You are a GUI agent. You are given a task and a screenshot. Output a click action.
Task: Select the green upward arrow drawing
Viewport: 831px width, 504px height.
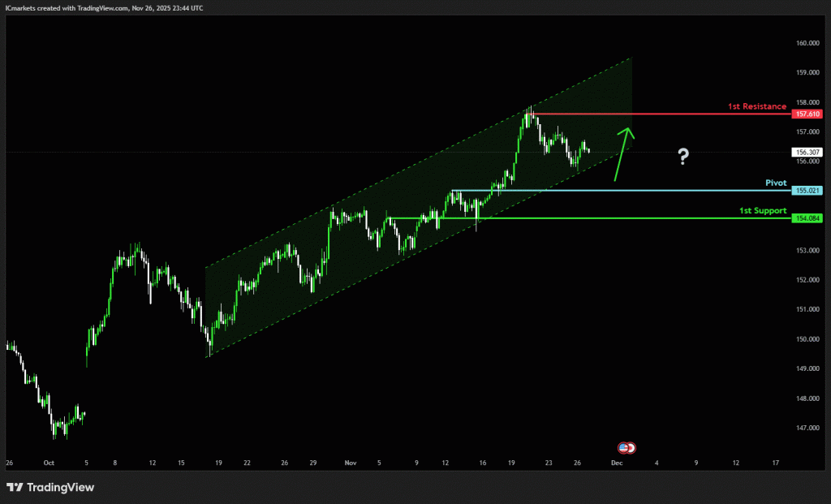pyautogui.click(x=622, y=154)
